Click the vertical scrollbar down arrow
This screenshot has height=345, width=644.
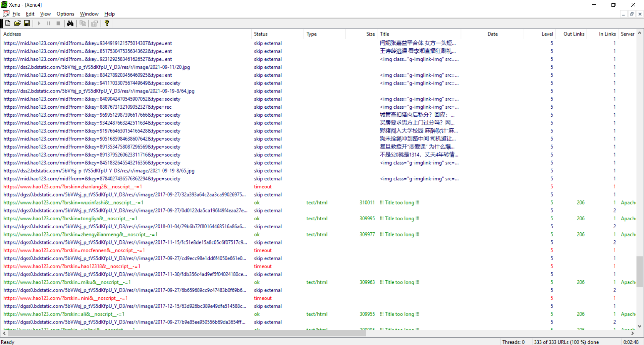[x=640, y=326]
